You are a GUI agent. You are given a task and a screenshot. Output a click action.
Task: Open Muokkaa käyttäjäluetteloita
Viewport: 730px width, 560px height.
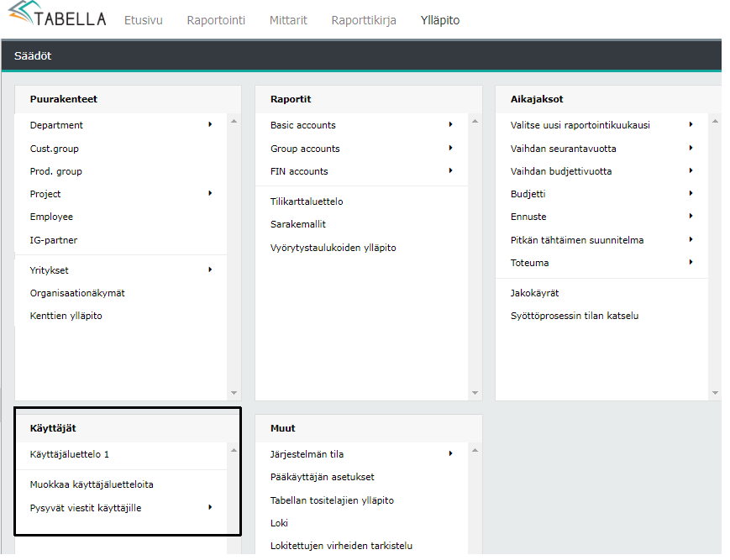point(92,484)
